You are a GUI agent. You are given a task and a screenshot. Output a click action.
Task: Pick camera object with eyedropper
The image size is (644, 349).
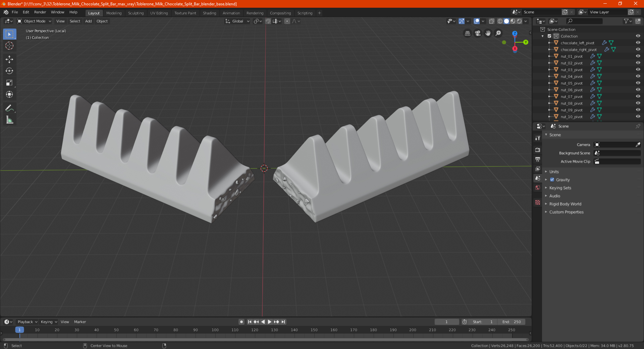point(638,145)
